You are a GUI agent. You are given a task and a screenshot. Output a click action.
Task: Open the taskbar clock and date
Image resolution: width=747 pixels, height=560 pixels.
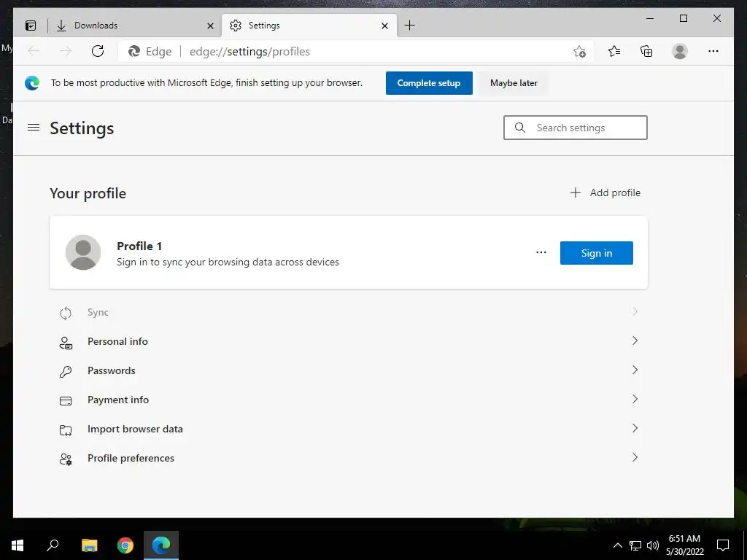tap(684, 545)
